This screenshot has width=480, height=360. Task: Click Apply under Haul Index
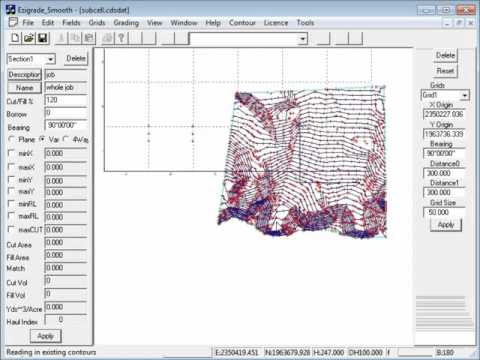[x=46, y=336]
